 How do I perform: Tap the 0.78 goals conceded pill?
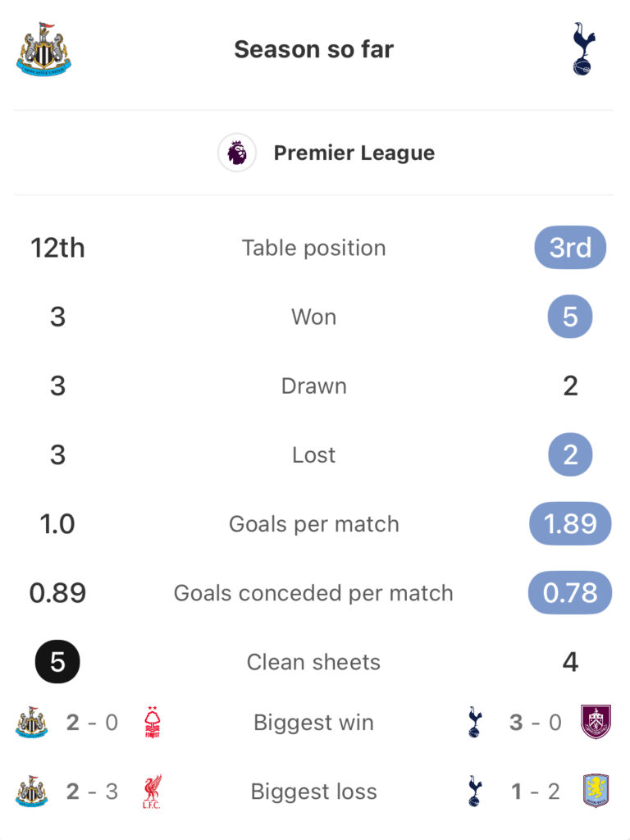(570, 592)
